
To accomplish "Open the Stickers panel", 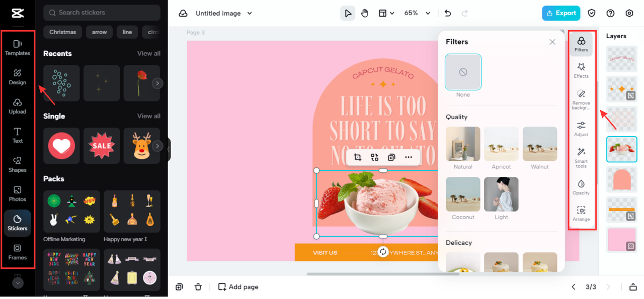I will click(18, 223).
